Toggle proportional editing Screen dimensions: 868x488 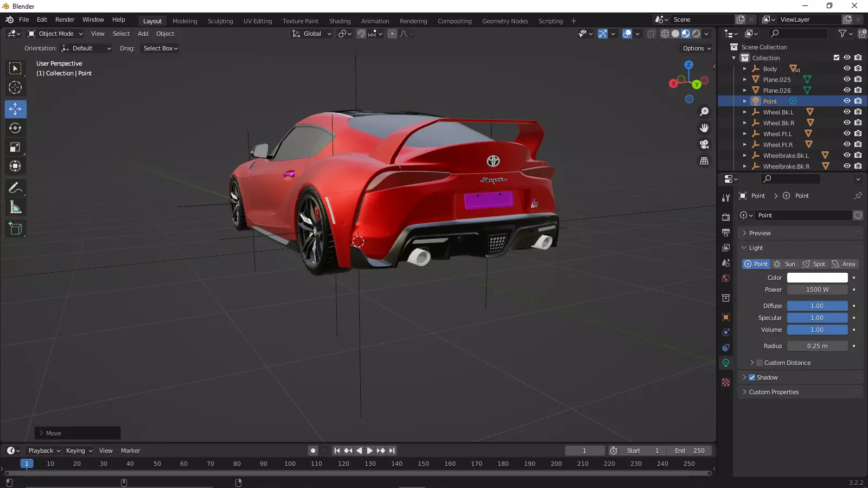pos(392,34)
